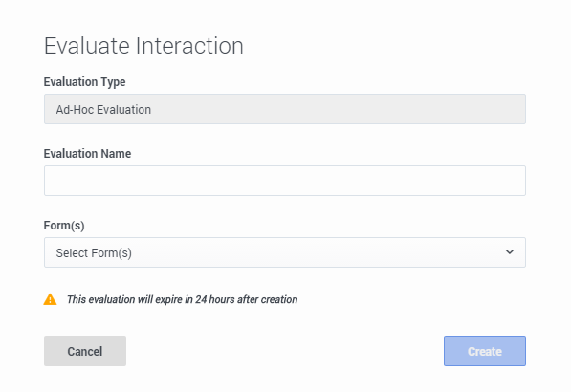This screenshot has height=392, width=571.
Task: Click the blue Create button
Action: click(x=485, y=351)
